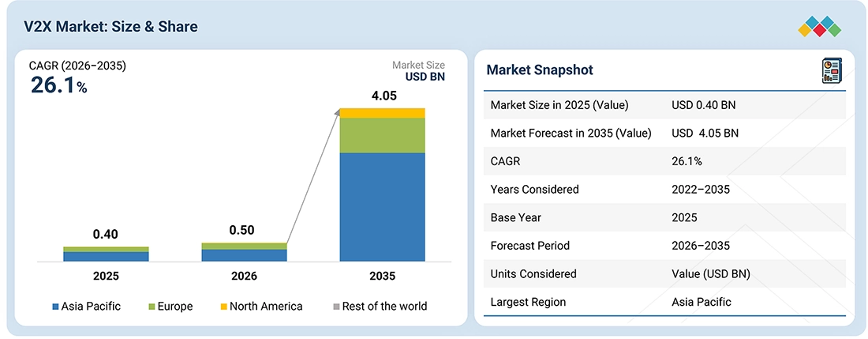Click the 'USD 4.05 BN' table value

(705, 133)
